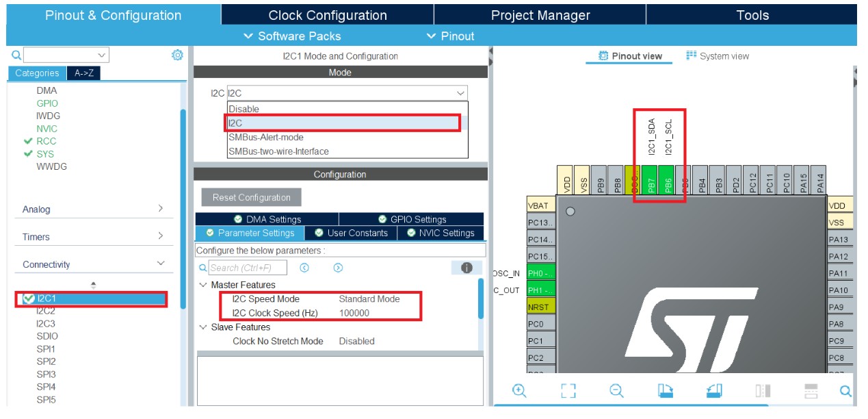Open categories settings gear icon
Screen dimensions: 868x419
coord(177,55)
